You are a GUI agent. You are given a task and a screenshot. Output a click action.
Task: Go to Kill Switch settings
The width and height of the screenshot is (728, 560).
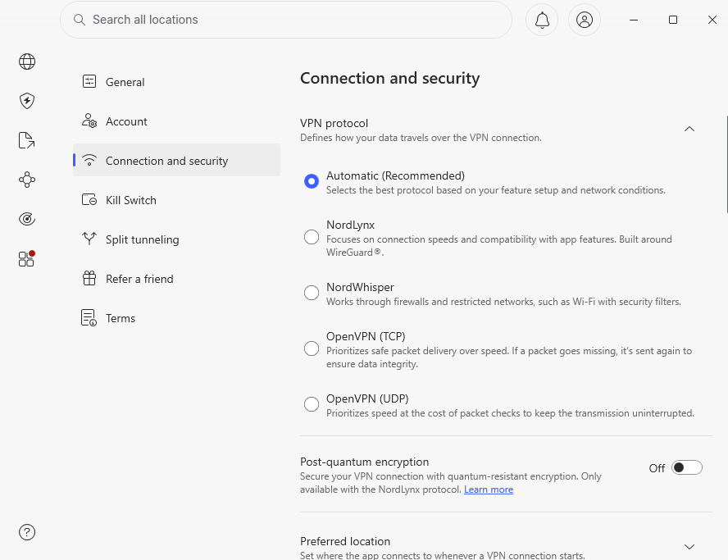(176, 200)
